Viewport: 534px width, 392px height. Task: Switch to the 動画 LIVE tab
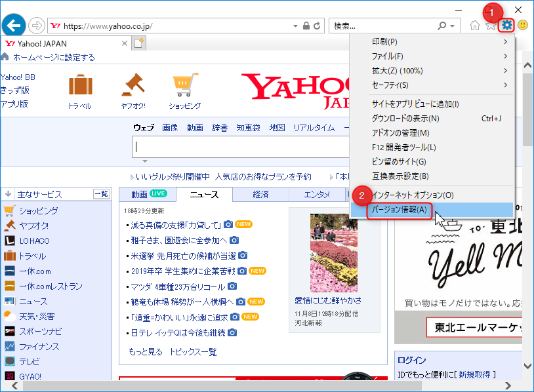click(148, 194)
